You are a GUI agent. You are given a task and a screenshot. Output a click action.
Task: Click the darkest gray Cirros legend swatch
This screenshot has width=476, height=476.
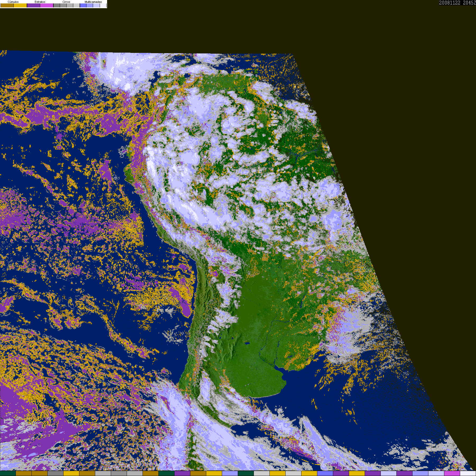[57, 5]
